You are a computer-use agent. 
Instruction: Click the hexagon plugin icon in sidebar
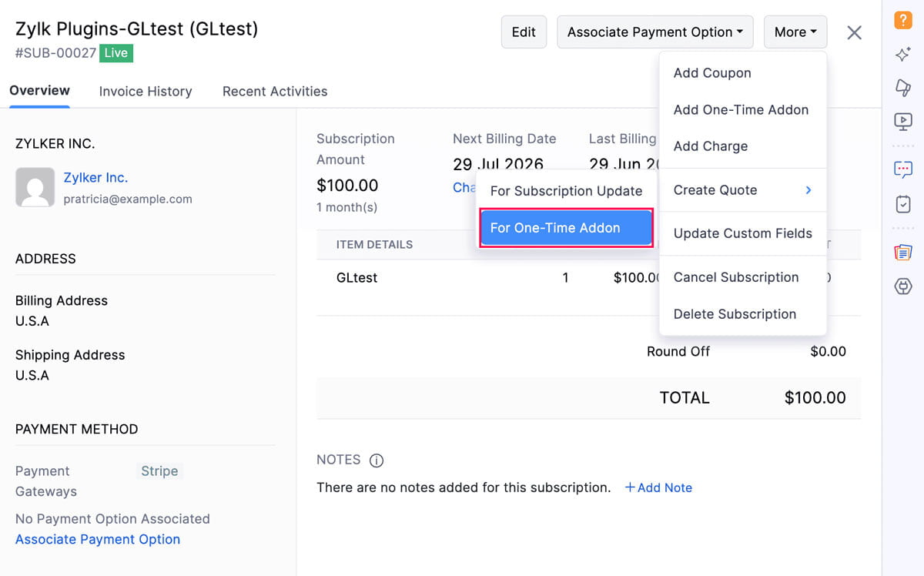[x=903, y=286]
